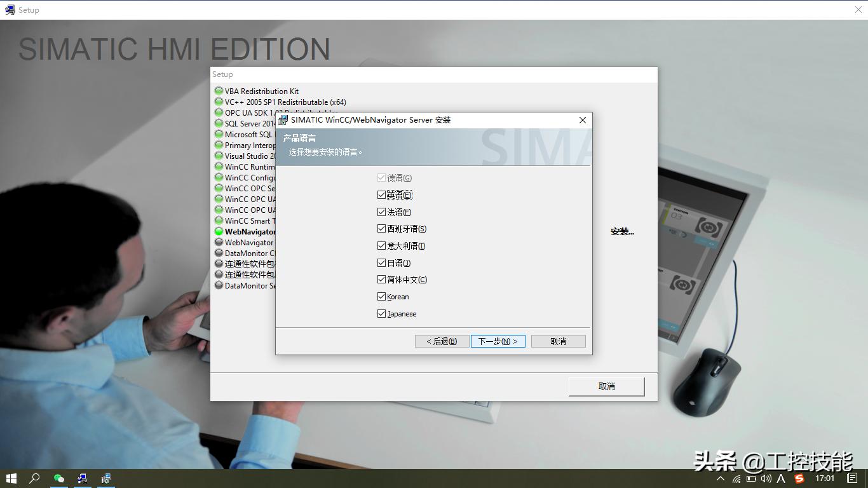Open Windows Search from the taskbar
The width and height of the screenshot is (868, 488).
click(x=35, y=478)
